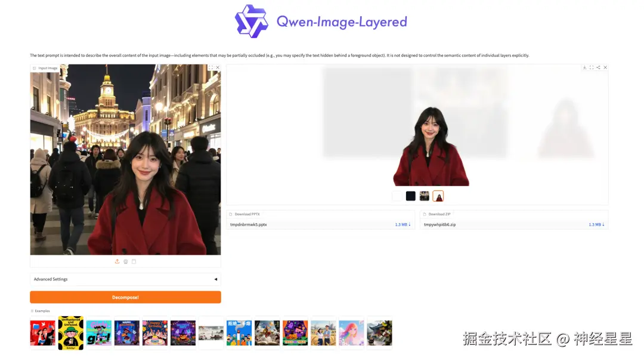Choose the Happy Birthday cake example
Viewport: 644px width, 358px height.
155,333
